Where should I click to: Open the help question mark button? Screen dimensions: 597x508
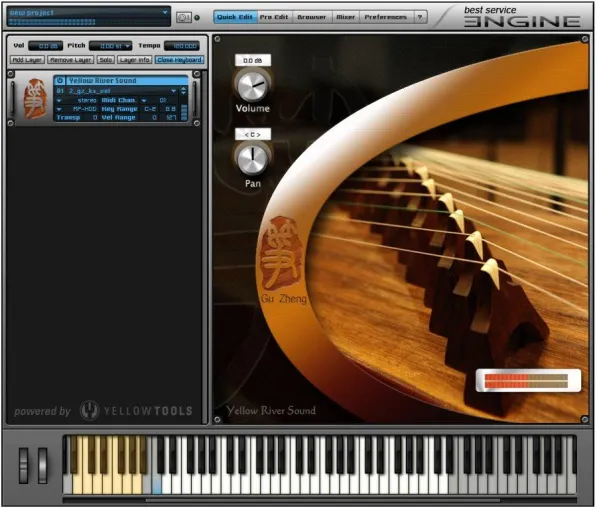tap(420, 17)
